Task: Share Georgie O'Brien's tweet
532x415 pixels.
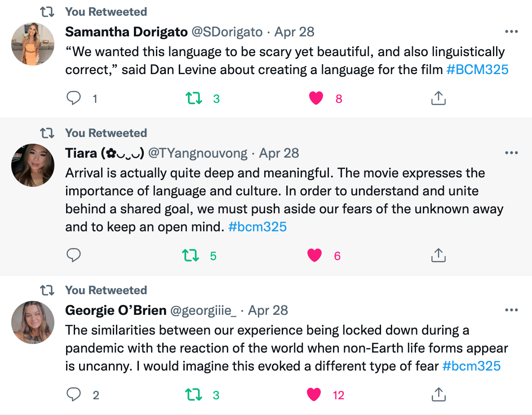Action: tap(438, 394)
